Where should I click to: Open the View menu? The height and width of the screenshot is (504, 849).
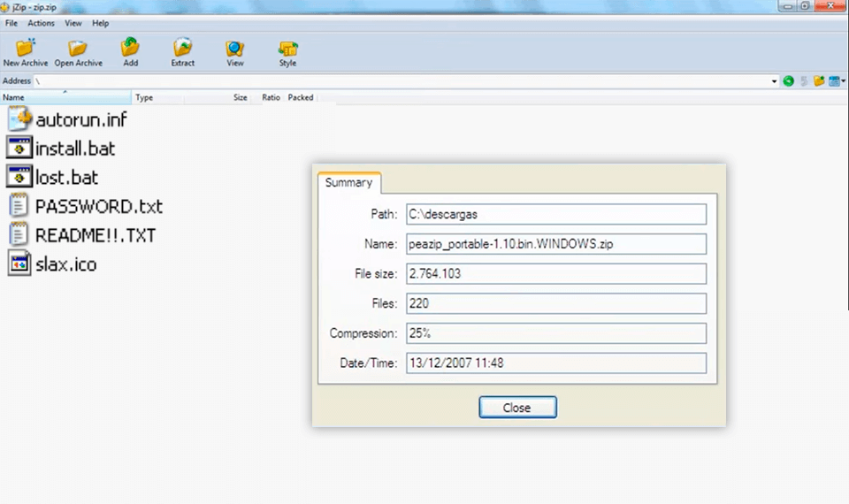tap(73, 23)
